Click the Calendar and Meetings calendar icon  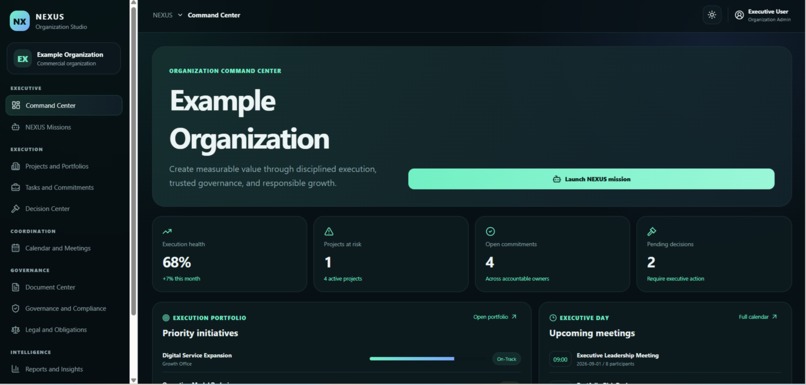[x=16, y=248]
